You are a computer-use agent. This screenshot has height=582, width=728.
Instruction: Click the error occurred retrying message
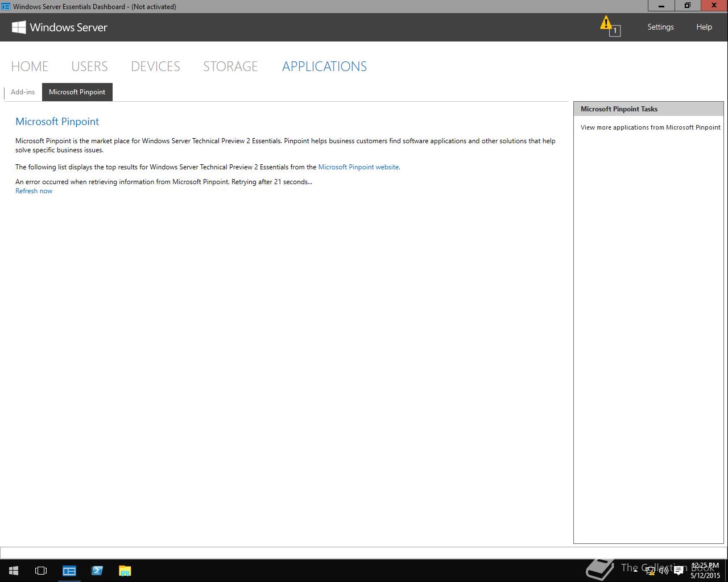[164, 182]
